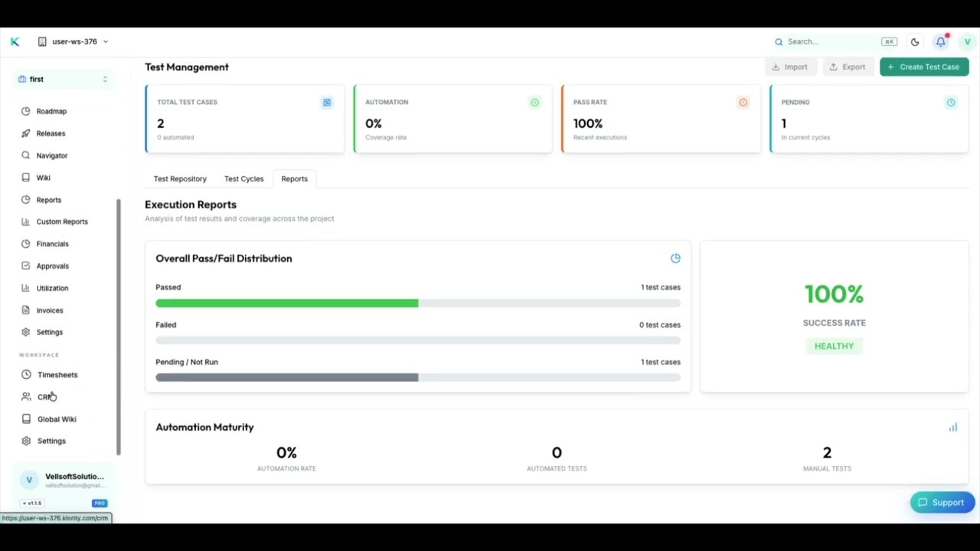Open the first project selector
980x551 pixels.
(64, 79)
